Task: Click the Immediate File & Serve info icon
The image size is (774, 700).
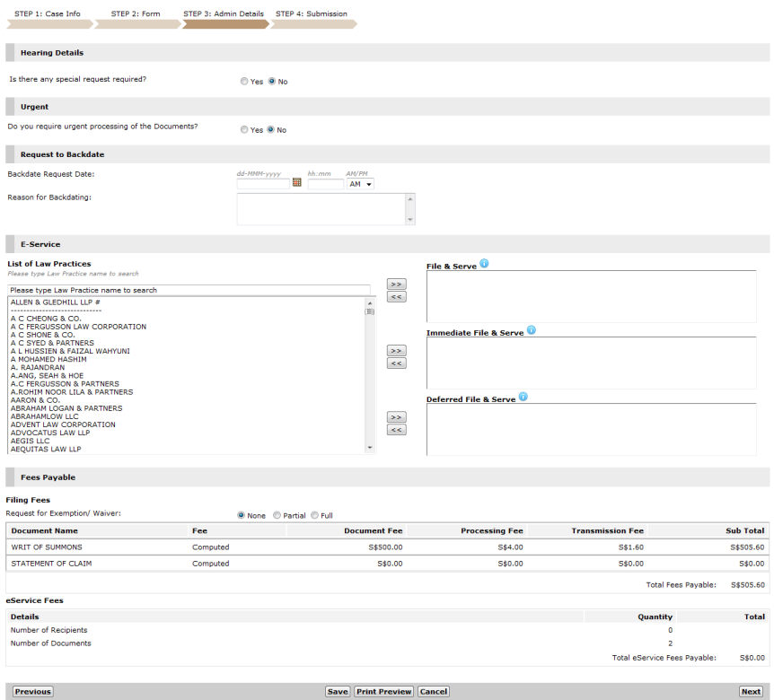Action: pyautogui.click(x=532, y=330)
